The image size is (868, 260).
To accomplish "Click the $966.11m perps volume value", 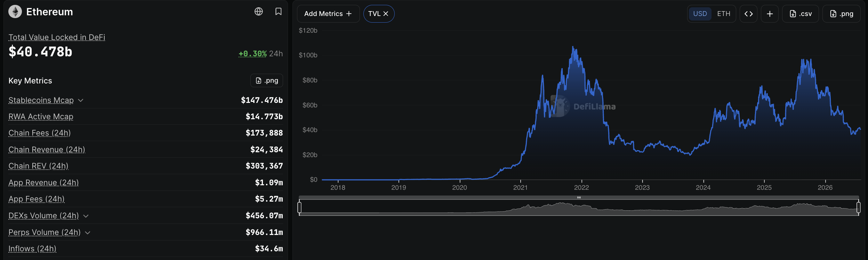I will click(x=264, y=232).
